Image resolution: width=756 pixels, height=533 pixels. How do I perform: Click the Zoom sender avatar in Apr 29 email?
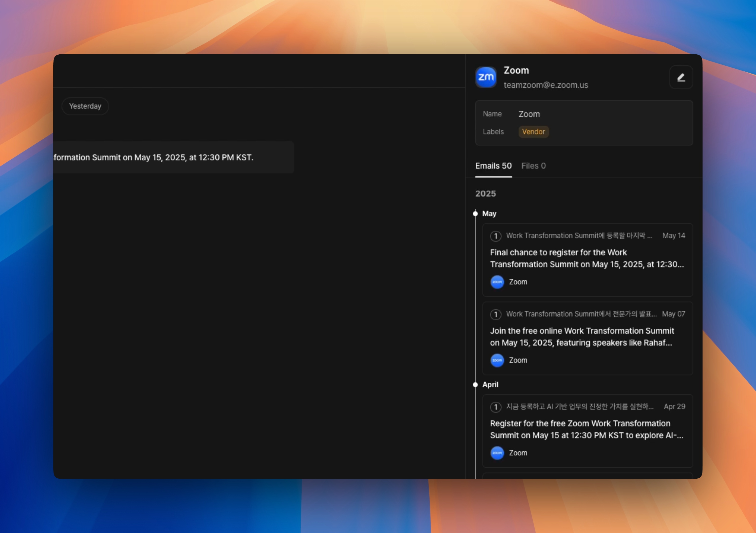pyautogui.click(x=497, y=453)
